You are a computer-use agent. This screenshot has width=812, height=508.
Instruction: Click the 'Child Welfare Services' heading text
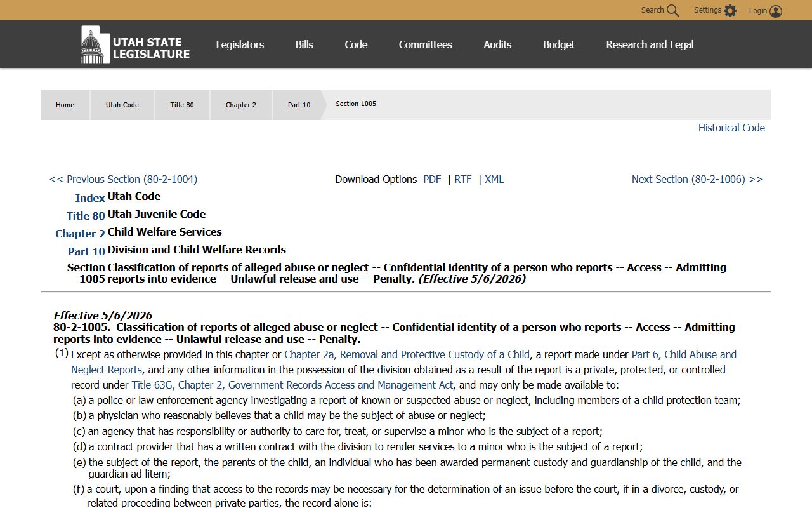coord(165,232)
